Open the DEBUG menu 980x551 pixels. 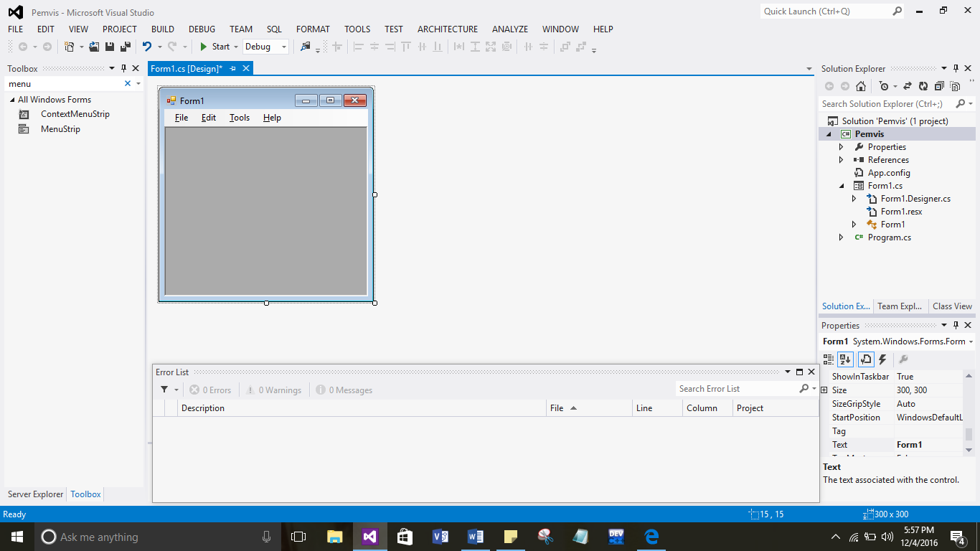point(202,29)
